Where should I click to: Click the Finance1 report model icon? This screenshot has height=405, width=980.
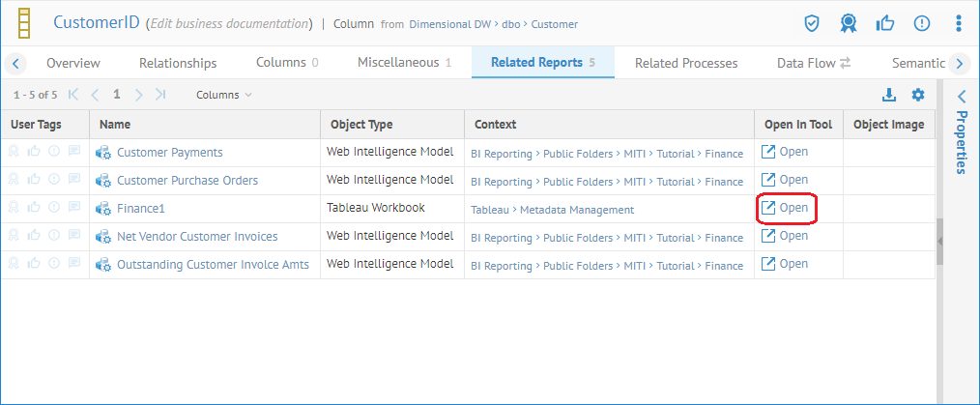103,209
